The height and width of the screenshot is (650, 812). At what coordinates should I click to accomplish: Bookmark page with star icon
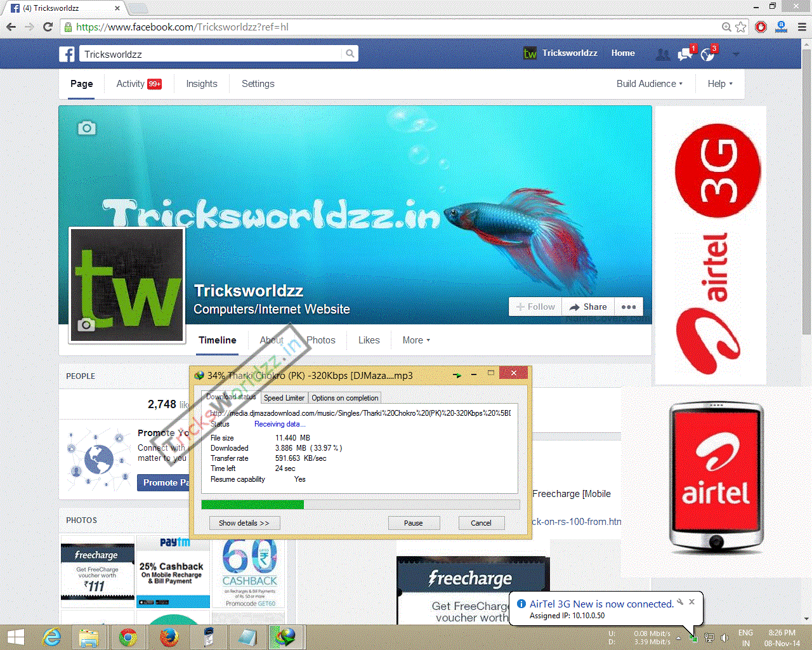coord(740,27)
